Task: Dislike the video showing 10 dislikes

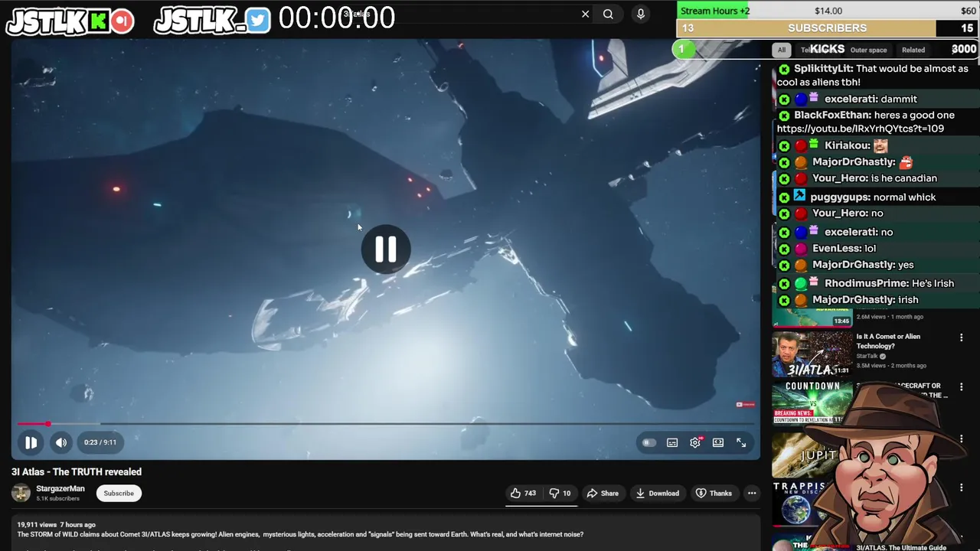Action: (x=560, y=493)
